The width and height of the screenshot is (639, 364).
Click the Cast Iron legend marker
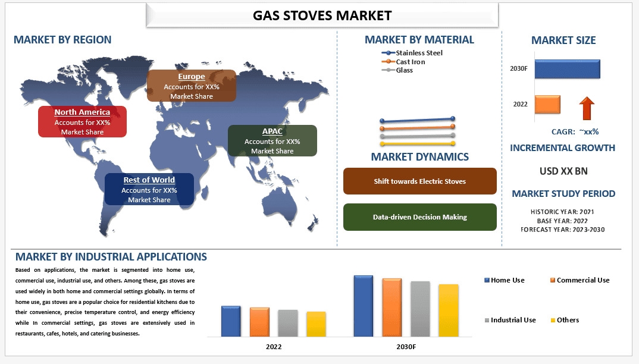click(388, 62)
